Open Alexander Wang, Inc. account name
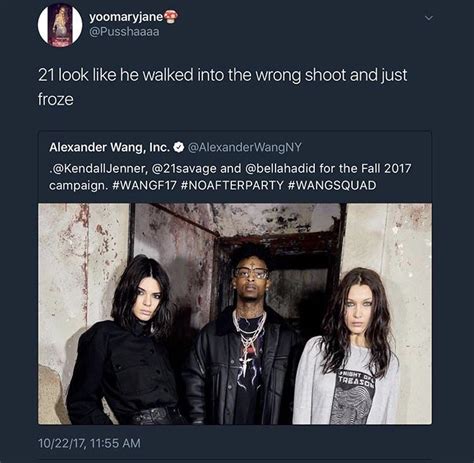Viewport: 474px width, 463px height. tap(110, 147)
